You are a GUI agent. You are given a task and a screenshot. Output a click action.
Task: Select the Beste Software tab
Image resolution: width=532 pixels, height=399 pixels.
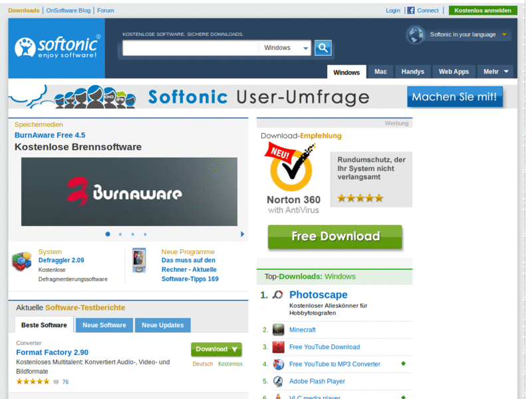(44, 325)
